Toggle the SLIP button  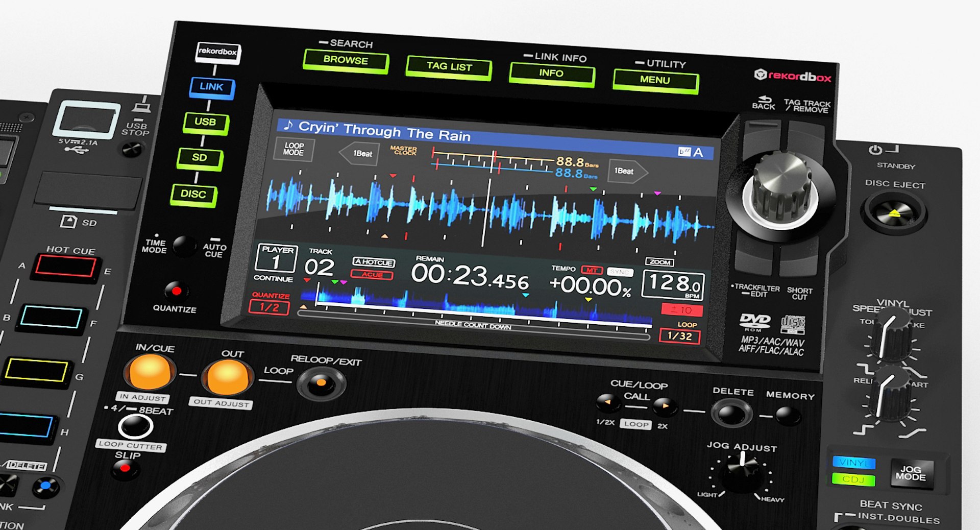[125, 468]
